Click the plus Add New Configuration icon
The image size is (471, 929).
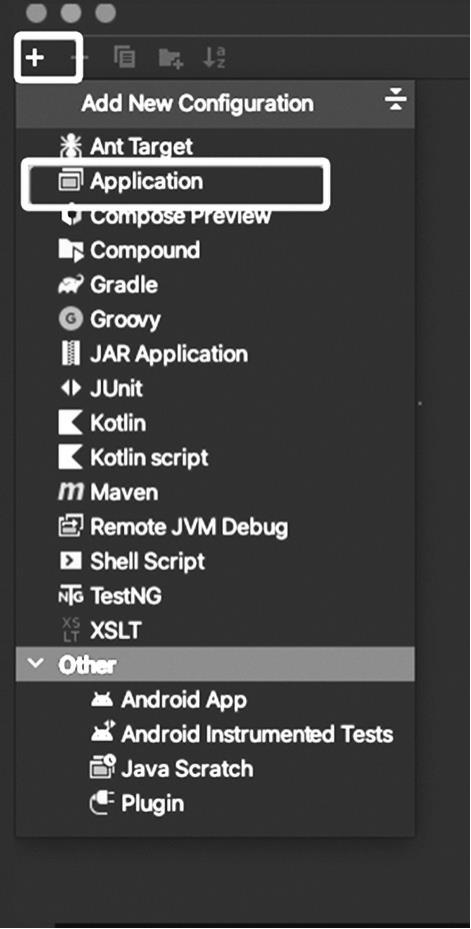(36, 58)
